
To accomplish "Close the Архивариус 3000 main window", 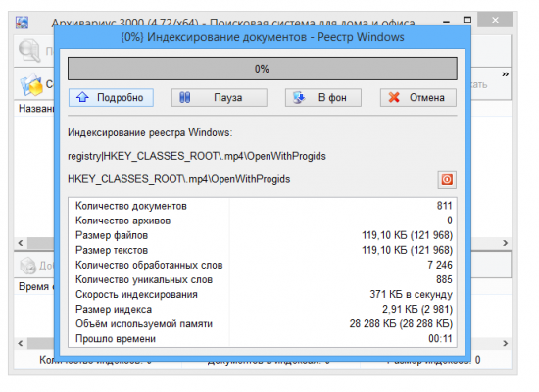I will (x=495, y=20).
